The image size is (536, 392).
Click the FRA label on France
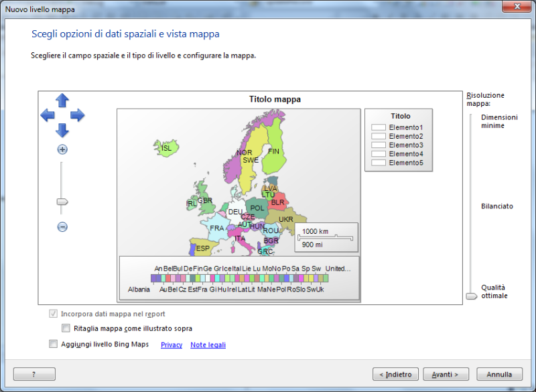tap(216, 228)
